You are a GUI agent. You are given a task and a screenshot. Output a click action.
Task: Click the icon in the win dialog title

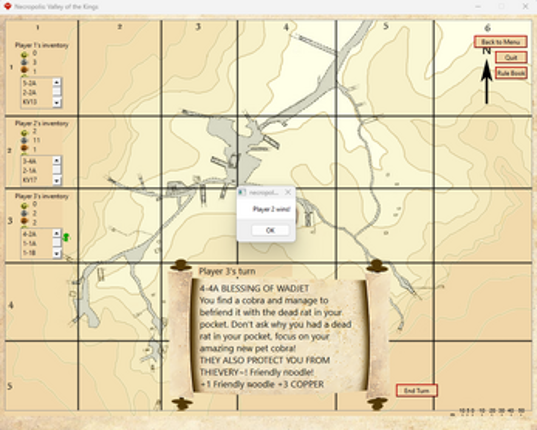click(242, 192)
